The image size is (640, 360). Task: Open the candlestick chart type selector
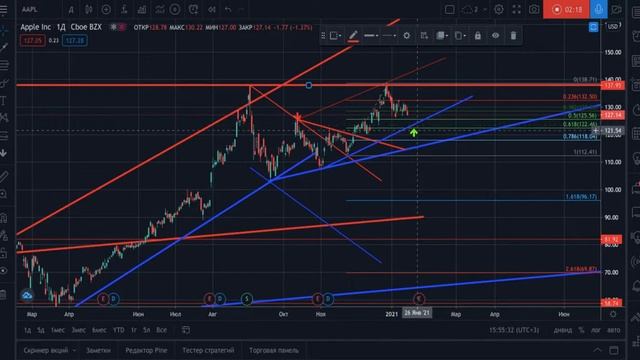click(x=89, y=9)
